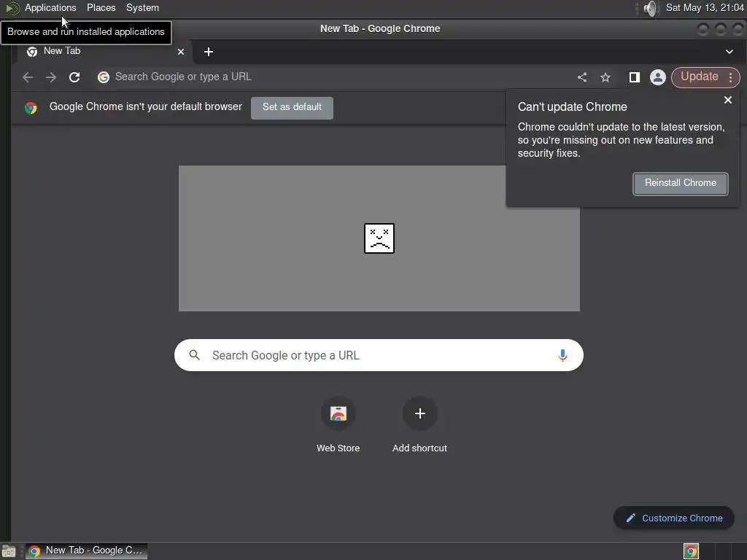Open the profile avatar menu
Viewport: 747px width, 560px height.
pyautogui.click(x=657, y=77)
